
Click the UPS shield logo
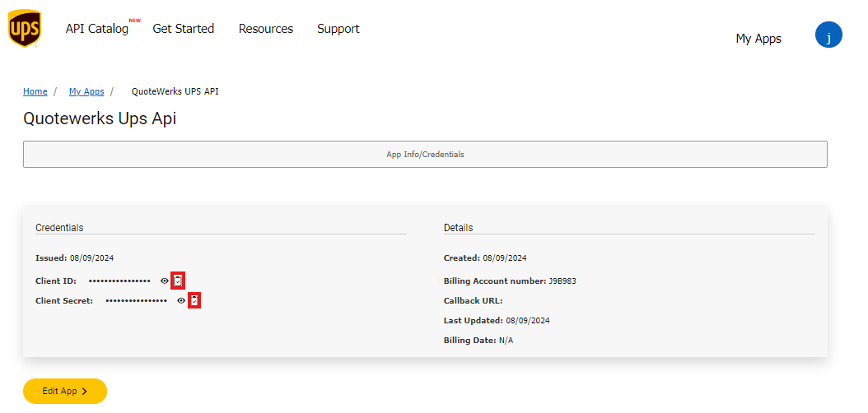24,29
